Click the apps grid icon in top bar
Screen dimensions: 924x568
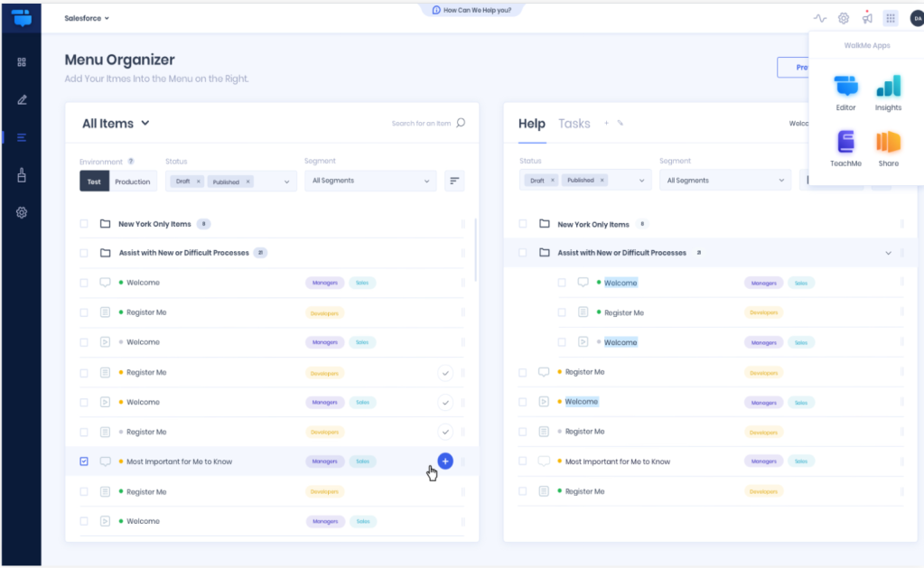click(x=891, y=18)
